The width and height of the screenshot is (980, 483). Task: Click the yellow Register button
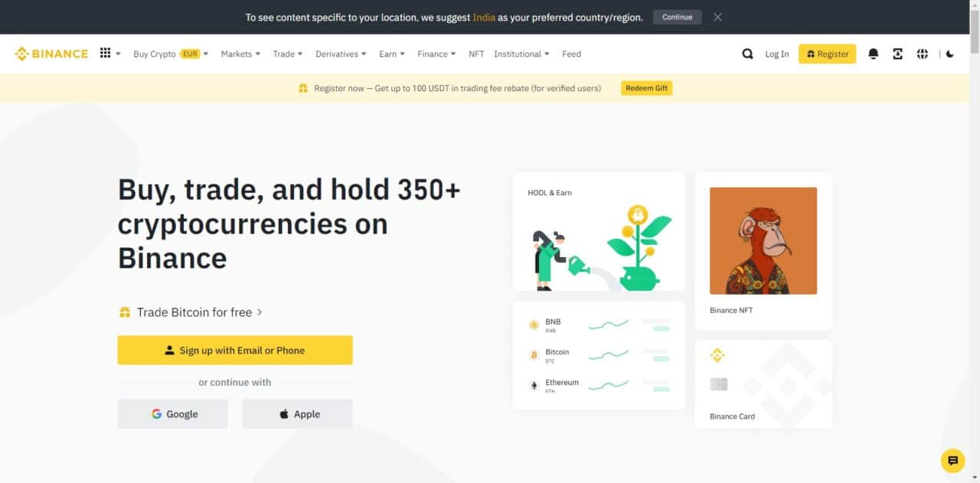tap(827, 54)
